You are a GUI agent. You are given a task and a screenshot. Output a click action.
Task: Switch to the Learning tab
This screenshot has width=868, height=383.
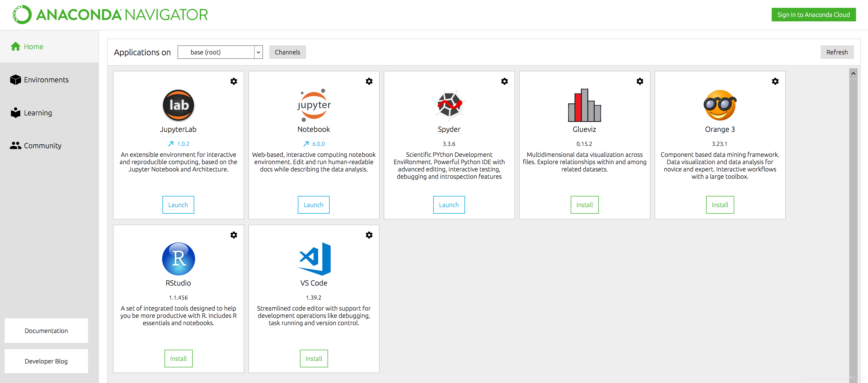click(x=49, y=113)
